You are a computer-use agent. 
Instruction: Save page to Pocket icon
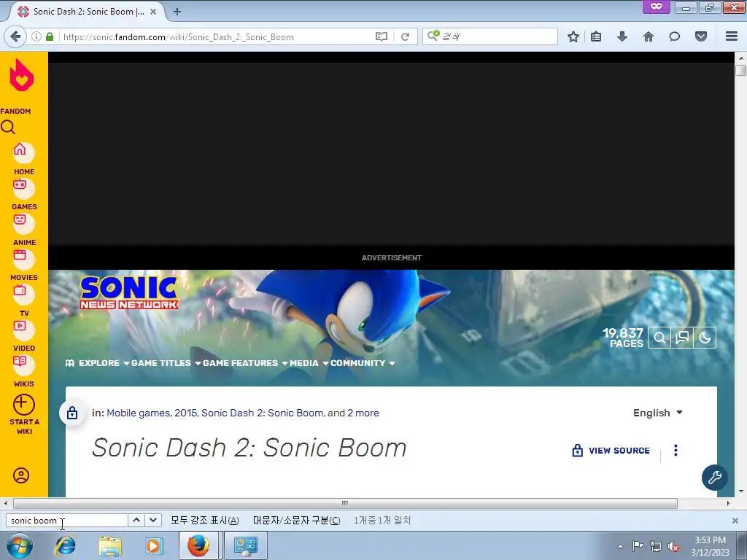pyautogui.click(x=700, y=36)
